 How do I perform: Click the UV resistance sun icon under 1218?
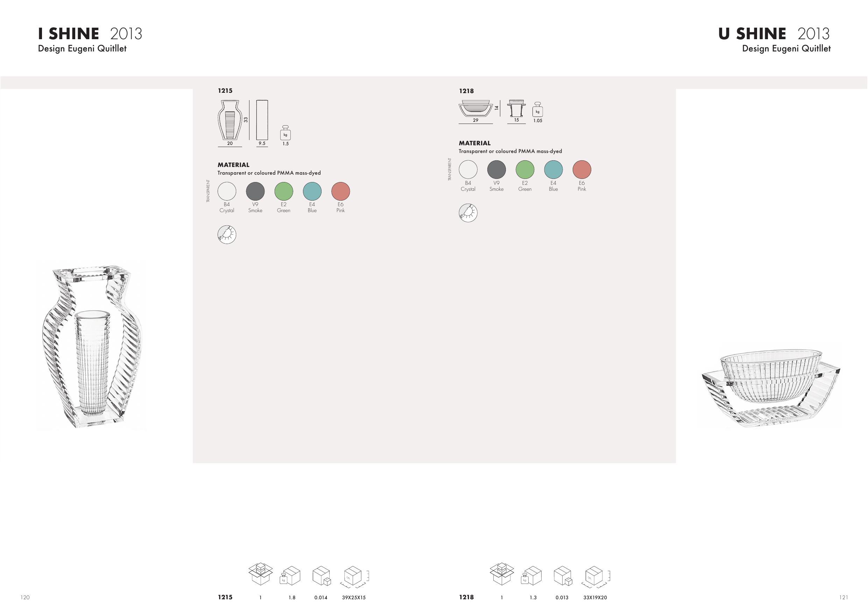pyautogui.click(x=468, y=213)
